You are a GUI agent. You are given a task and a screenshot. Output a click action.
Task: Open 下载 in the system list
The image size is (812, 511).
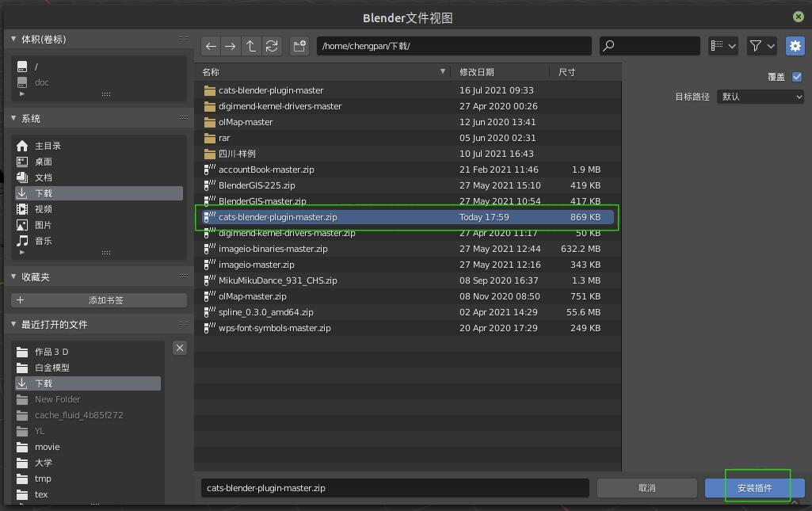pos(99,193)
